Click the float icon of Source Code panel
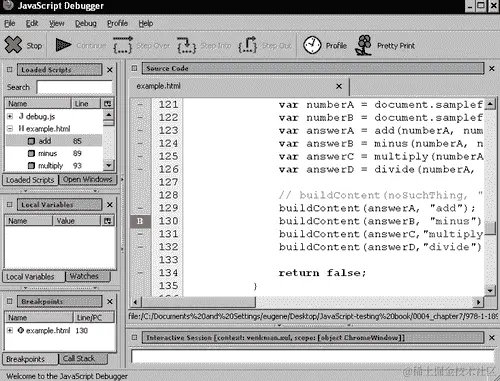Screen dimensions: 500x381 [134, 68]
